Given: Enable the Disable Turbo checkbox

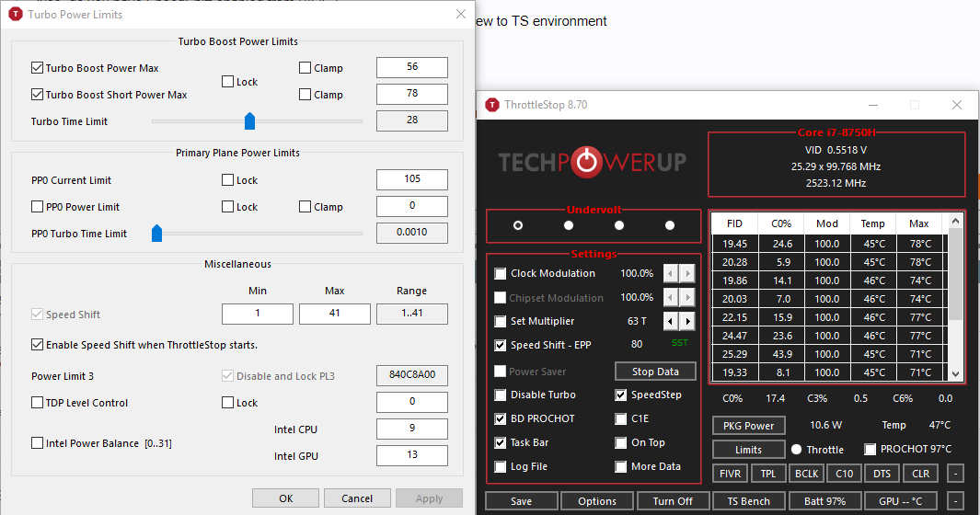Looking at the screenshot, I should point(501,395).
